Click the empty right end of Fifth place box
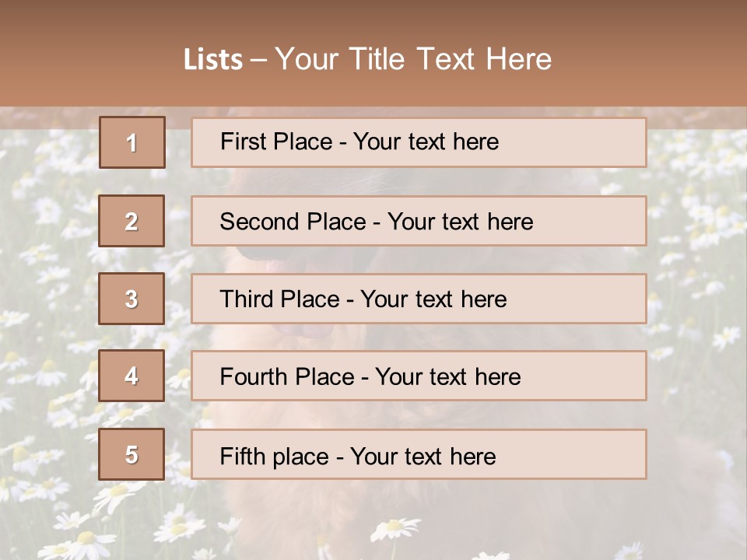747x560 pixels. click(x=591, y=454)
